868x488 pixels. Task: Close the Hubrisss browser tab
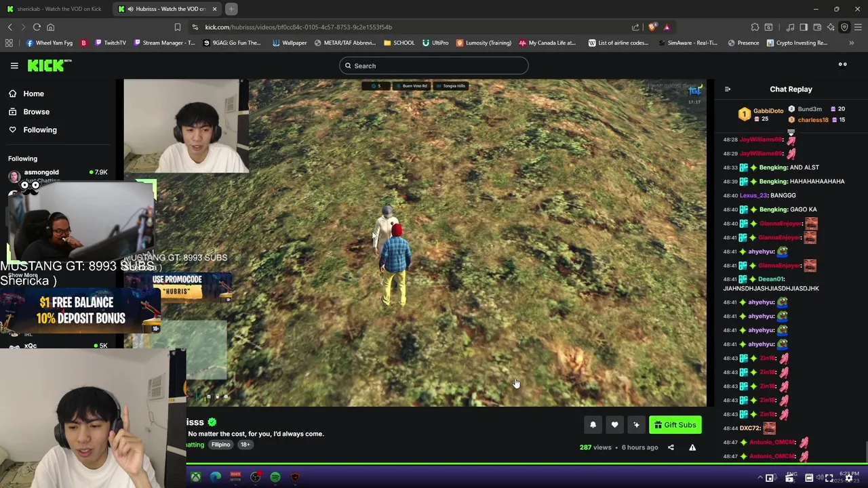[215, 9]
